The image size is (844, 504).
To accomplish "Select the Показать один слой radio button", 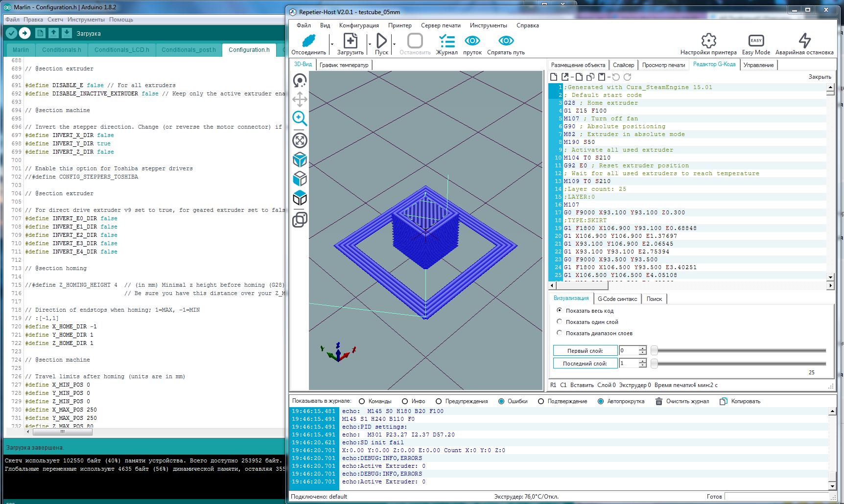I will click(x=560, y=322).
